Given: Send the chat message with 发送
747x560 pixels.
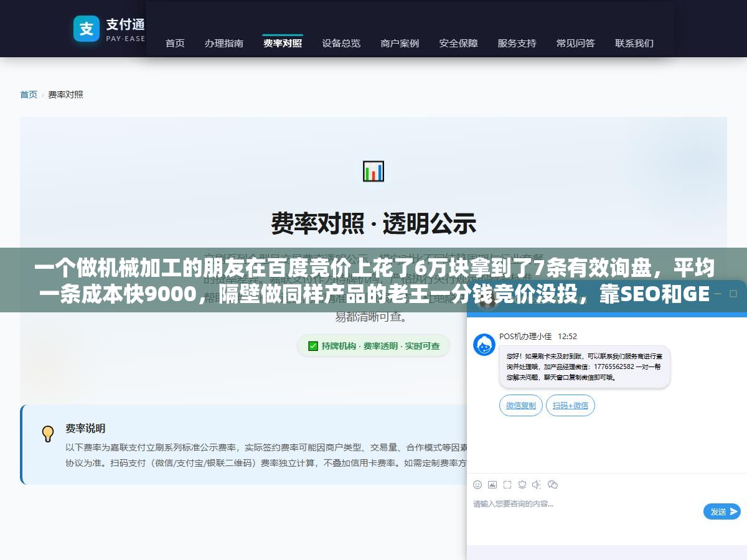Looking at the screenshot, I should pyautogui.click(x=722, y=511).
